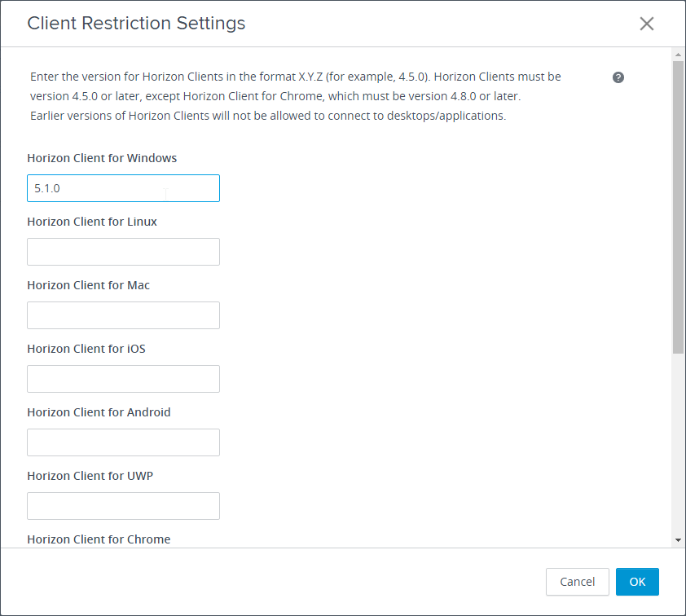The width and height of the screenshot is (686, 616).
Task: Cancel the client restriction changes
Action: click(x=577, y=582)
